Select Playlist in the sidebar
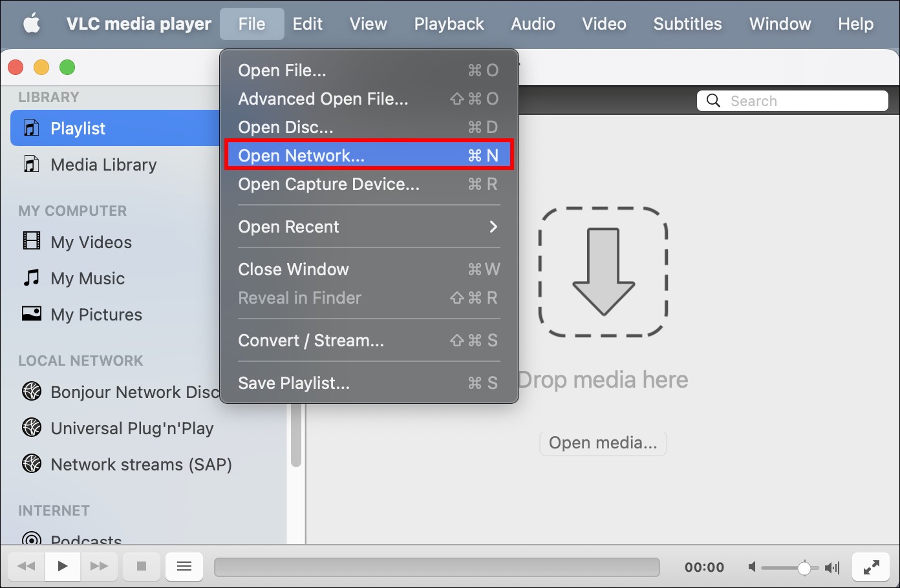Image resolution: width=900 pixels, height=588 pixels. (x=115, y=128)
